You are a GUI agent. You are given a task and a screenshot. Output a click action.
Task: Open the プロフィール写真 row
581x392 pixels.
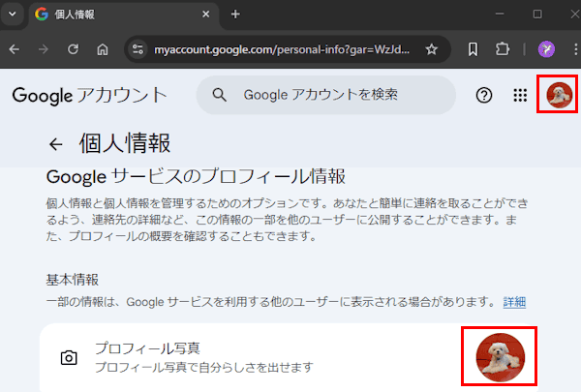click(x=289, y=358)
